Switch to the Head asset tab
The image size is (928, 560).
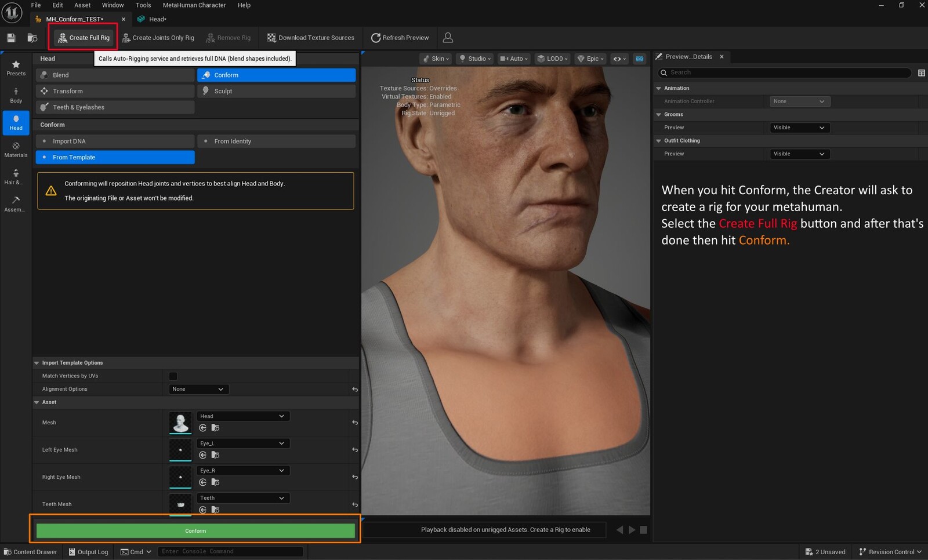tap(157, 19)
